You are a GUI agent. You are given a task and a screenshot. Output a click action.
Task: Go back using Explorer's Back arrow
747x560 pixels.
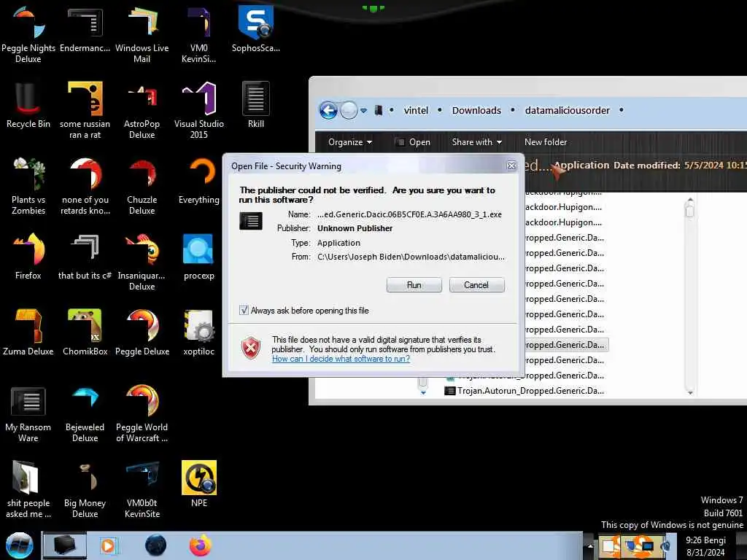click(x=328, y=111)
